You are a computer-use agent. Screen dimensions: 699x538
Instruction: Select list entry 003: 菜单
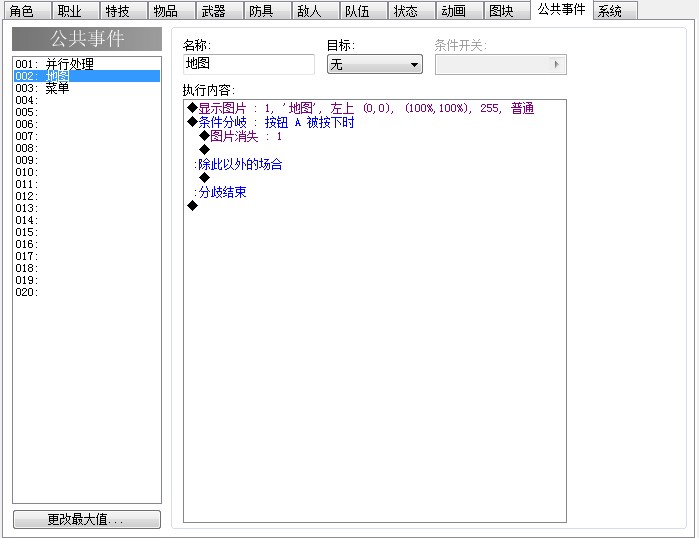tap(87, 88)
